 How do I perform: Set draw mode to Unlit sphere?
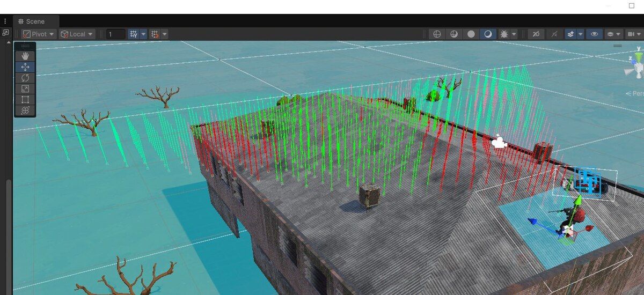tap(471, 34)
